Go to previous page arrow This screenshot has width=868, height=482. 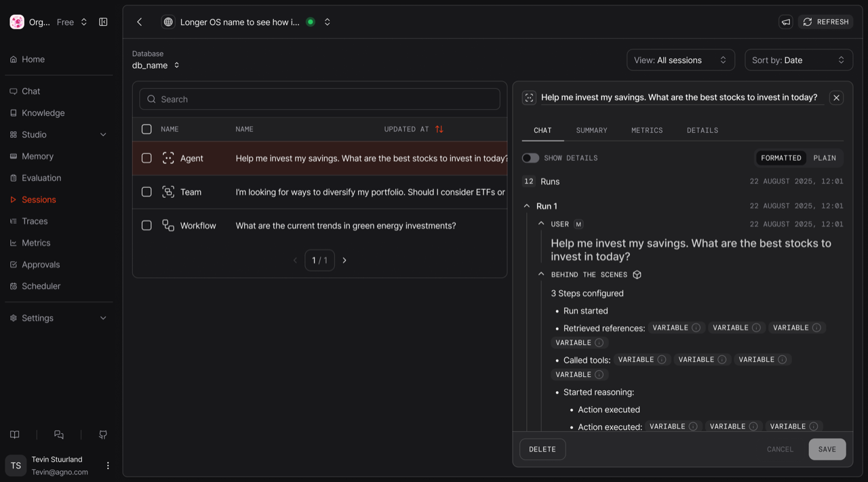(295, 260)
